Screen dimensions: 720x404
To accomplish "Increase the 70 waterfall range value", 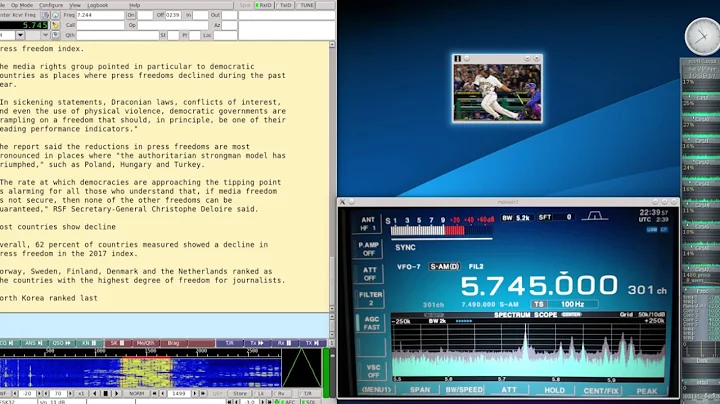I will pyautogui.click(x=70, y=393).
